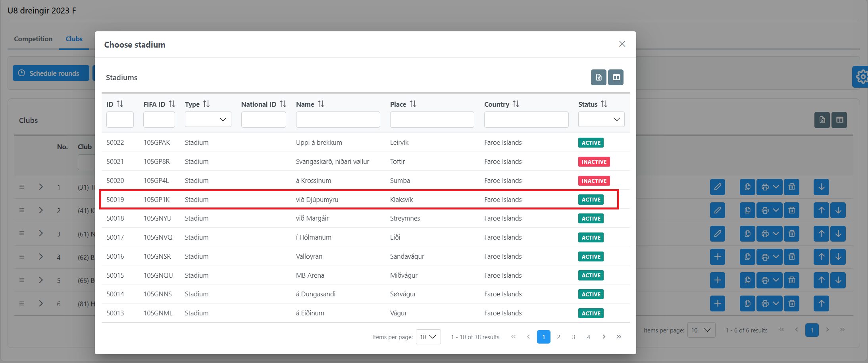This screenshot has height=363, width=868.
Task: Click the Schedule rounds button
Action: pos(51,73)
